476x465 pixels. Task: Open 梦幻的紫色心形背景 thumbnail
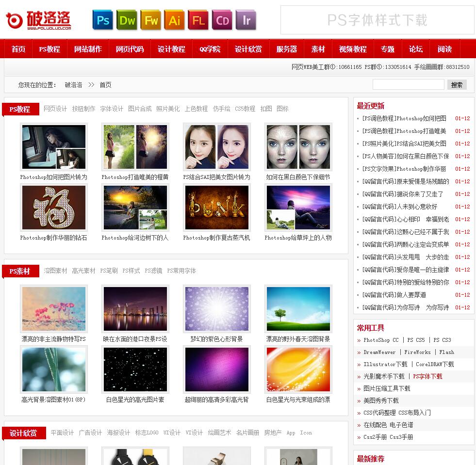coord(217,309)
